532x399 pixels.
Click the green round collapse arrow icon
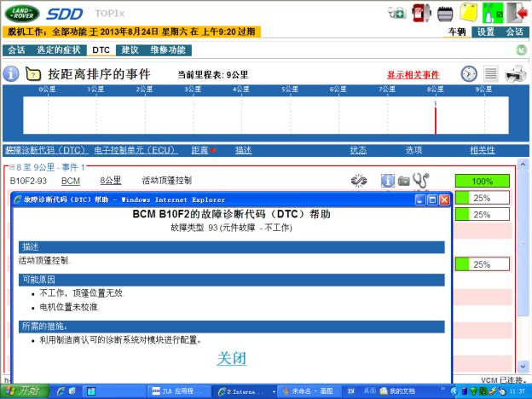pyautogui.click(x=521, y=50)
